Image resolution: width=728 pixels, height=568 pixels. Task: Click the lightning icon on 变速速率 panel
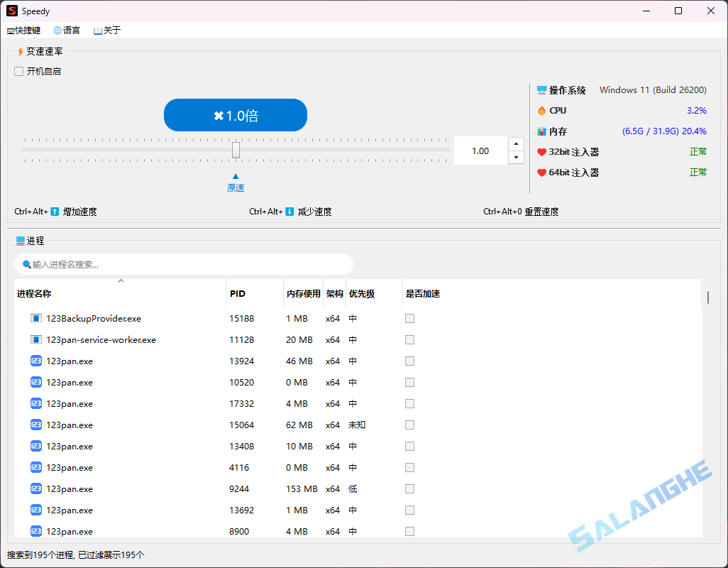tap(19, 51)
